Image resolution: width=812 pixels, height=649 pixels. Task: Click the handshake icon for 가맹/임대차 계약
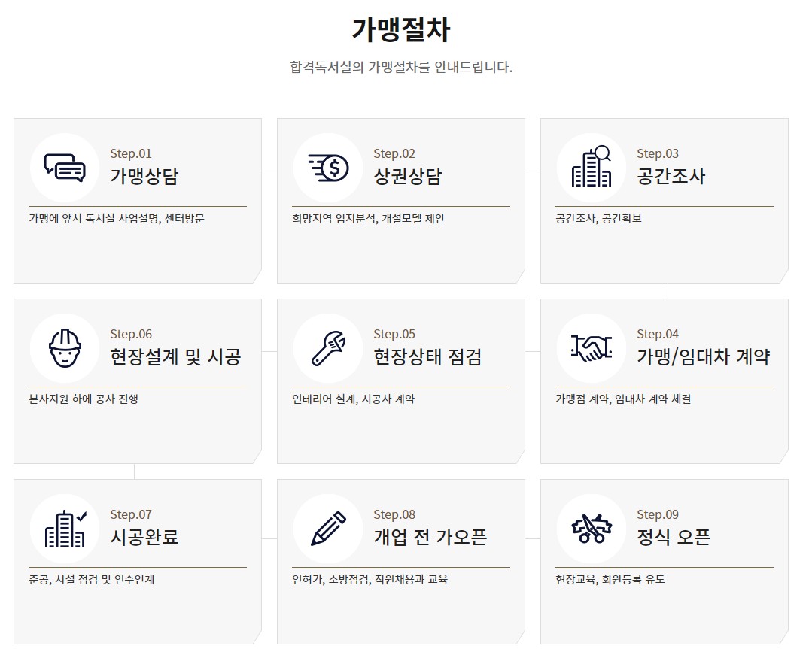pyautogui.click(x=592, y=347)
